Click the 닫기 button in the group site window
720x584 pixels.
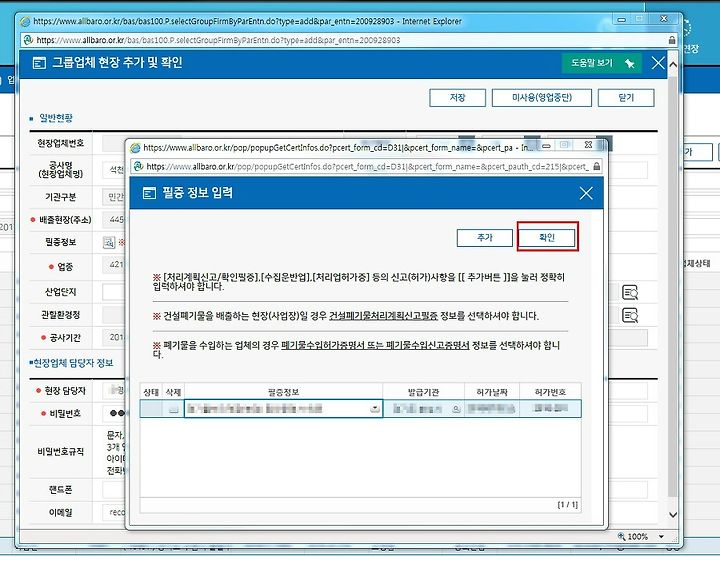[626, 97]
